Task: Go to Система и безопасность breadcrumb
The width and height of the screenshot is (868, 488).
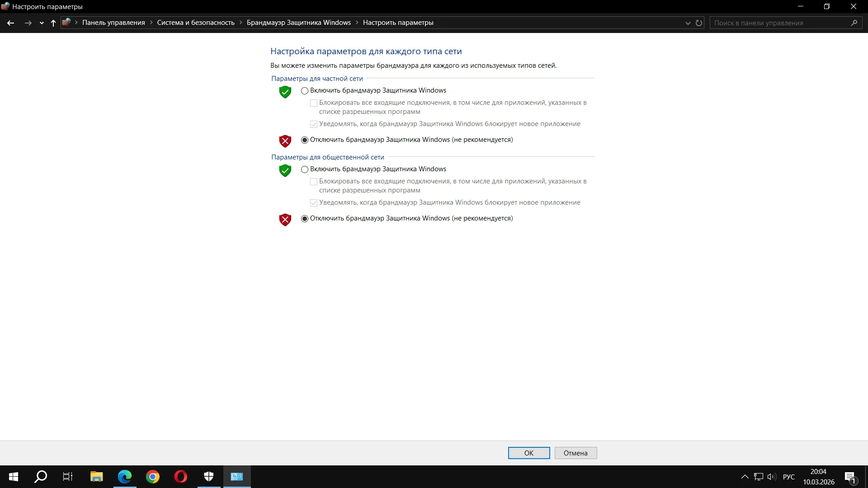Action: tap(196, 23)
